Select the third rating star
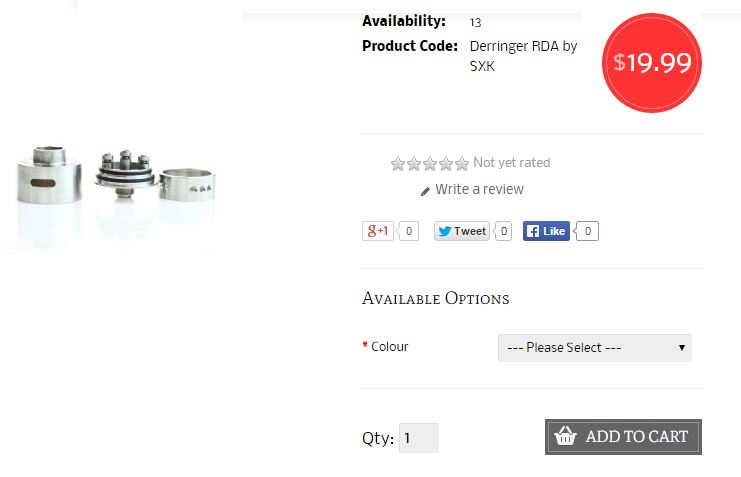The height and width of the screenshot is (477, 741). [430, 164]
